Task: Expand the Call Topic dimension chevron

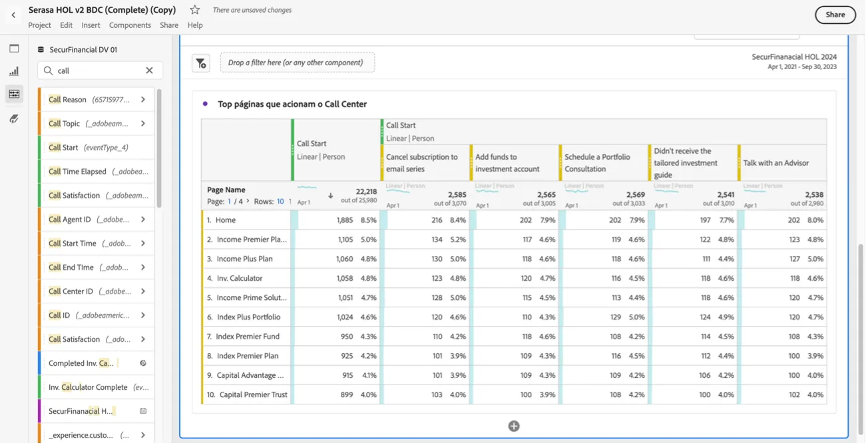Action: (x=143, y=124)
